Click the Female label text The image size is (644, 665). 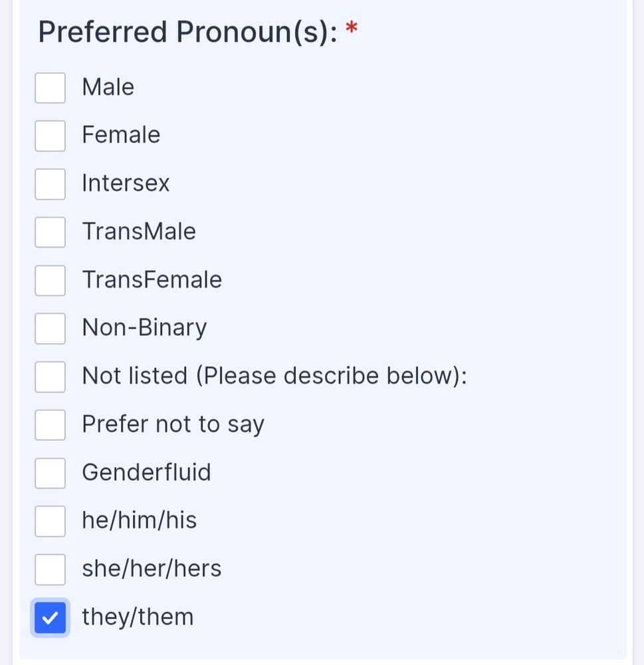(x=121, y=136)
